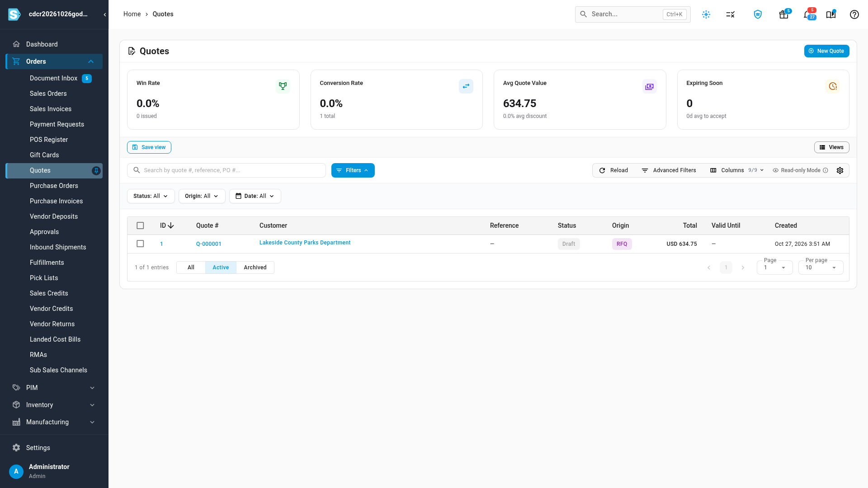Open the notifications bell

pyautogui.click(x=807, y=14)
